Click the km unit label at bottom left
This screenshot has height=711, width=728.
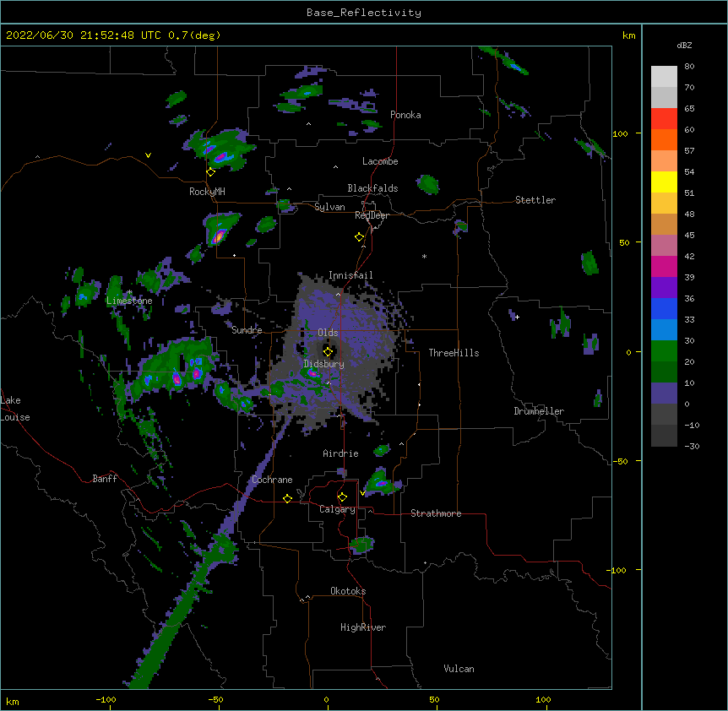point(13,701)
